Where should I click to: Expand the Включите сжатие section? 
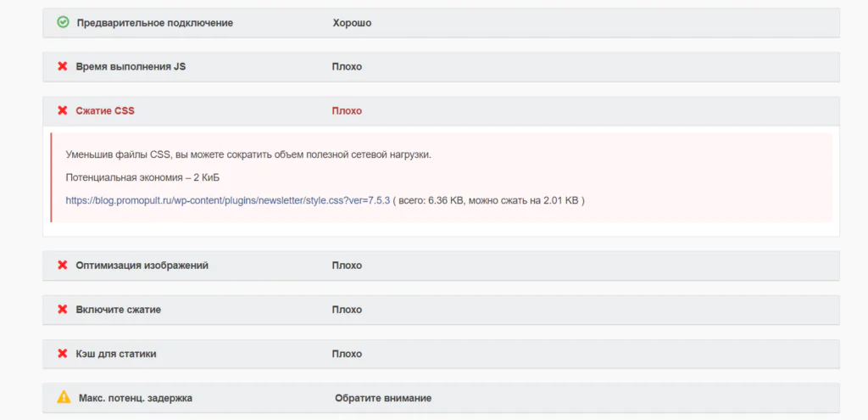[x=441, y=310]
